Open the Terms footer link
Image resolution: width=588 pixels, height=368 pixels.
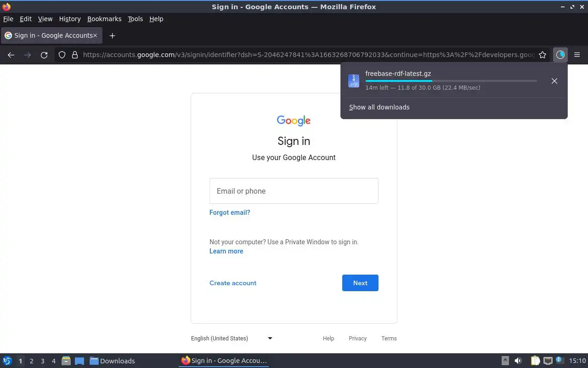pos(389,338)
